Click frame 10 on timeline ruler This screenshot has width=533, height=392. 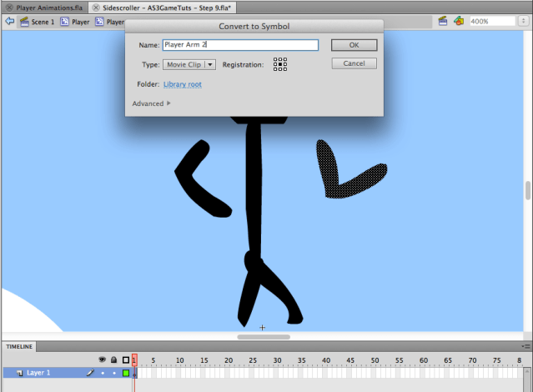[180, 360]
